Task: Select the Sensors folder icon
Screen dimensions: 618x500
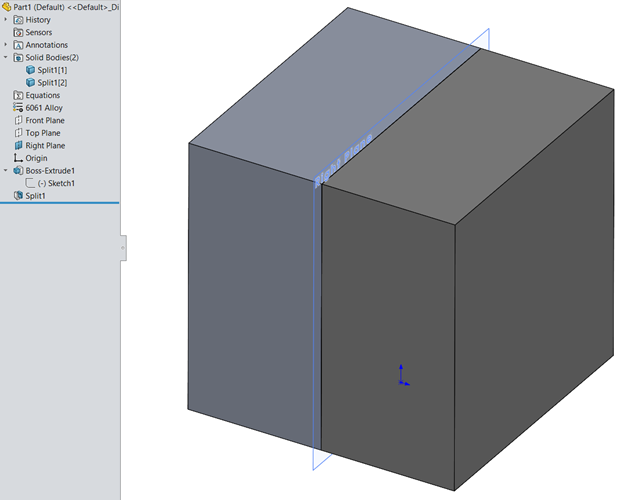Action: (18, 32)
